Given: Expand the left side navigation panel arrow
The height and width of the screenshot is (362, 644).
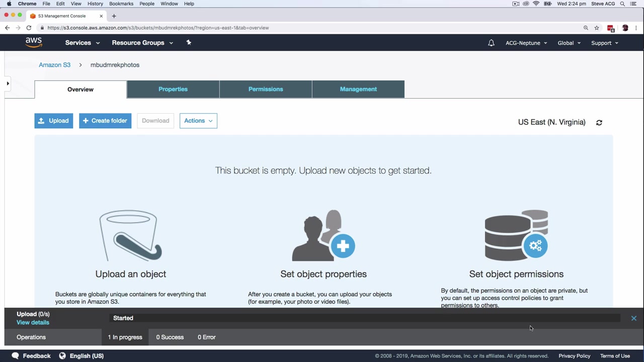Looking at the screenshot, I should pos(8,83).
